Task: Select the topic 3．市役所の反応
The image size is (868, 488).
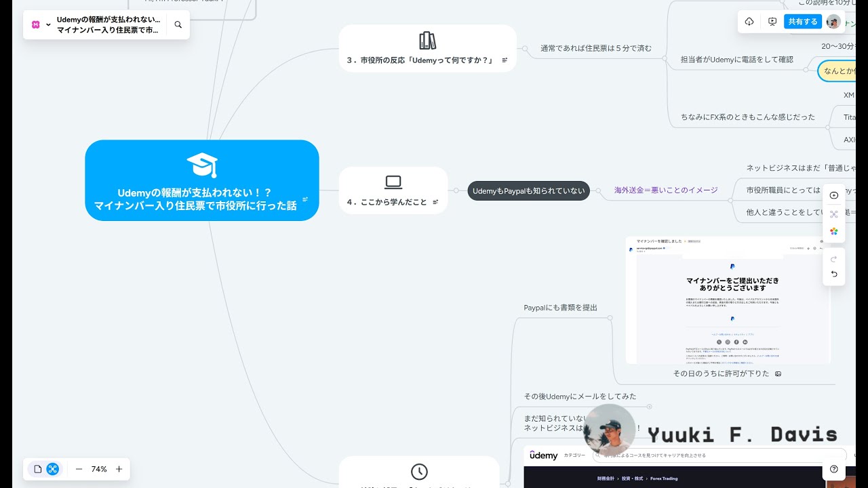Action: (427, 48)
